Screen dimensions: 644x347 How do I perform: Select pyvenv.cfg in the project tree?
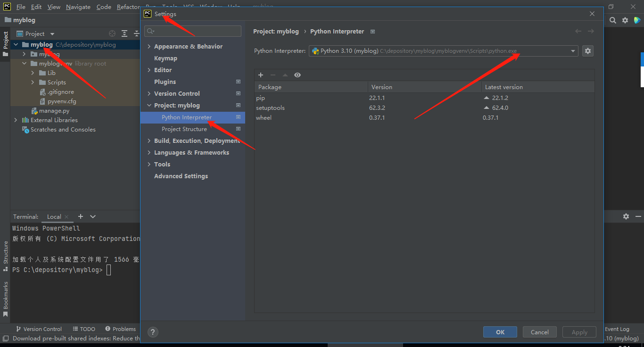coord(58,101)
